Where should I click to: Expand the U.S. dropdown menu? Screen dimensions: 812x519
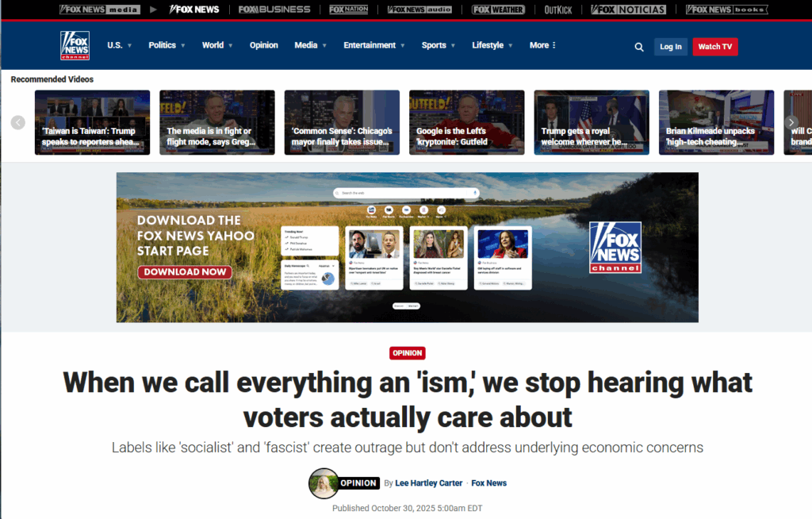tap(119, 45)
